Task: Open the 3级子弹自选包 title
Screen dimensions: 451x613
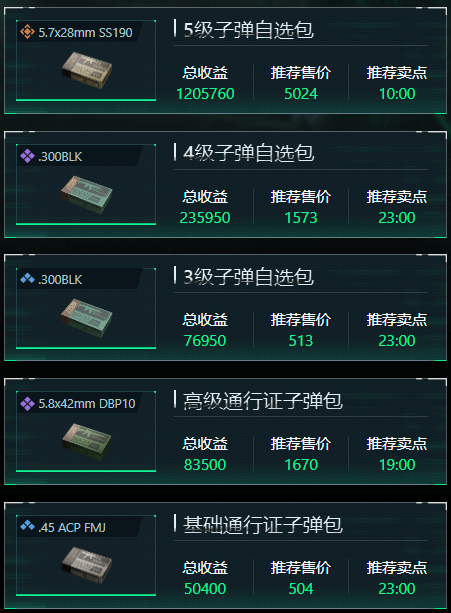Action: click(x=249, y=277)
